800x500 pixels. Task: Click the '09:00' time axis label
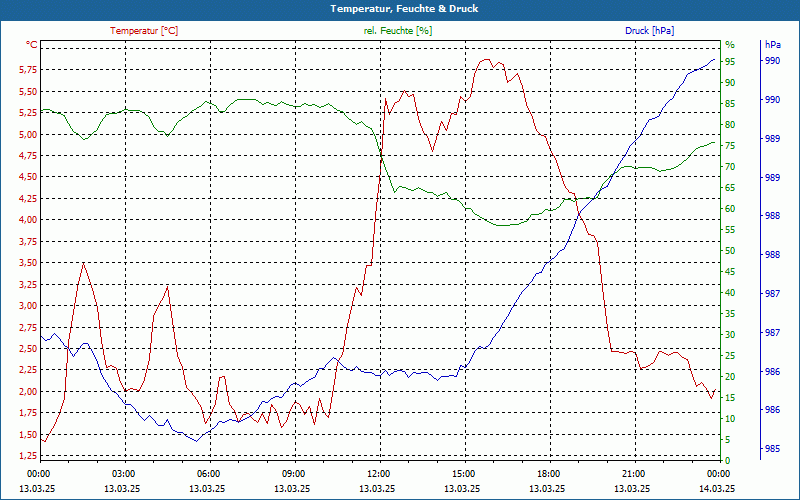click(292, 474)
